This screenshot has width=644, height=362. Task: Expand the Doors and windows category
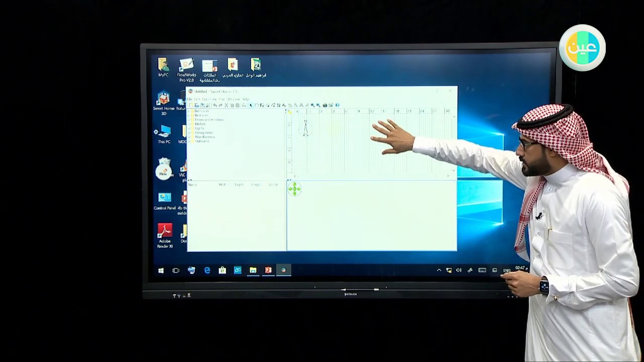coord(189,120)
